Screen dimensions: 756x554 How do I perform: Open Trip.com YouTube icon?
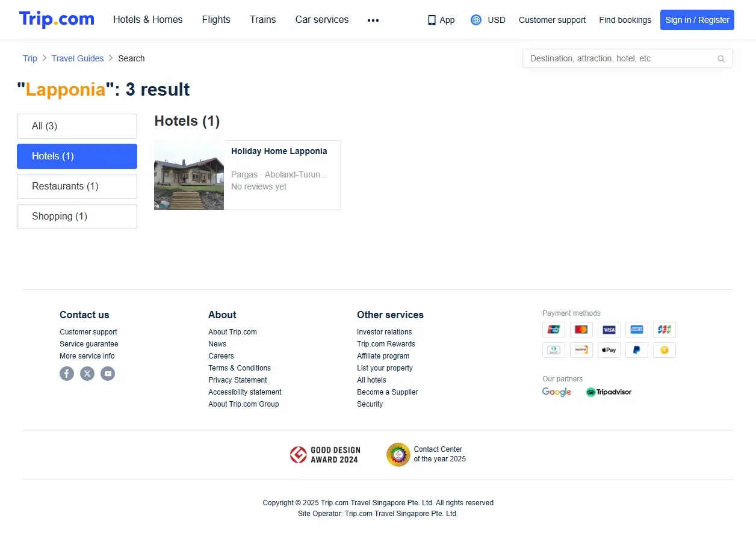click(108, 374)
